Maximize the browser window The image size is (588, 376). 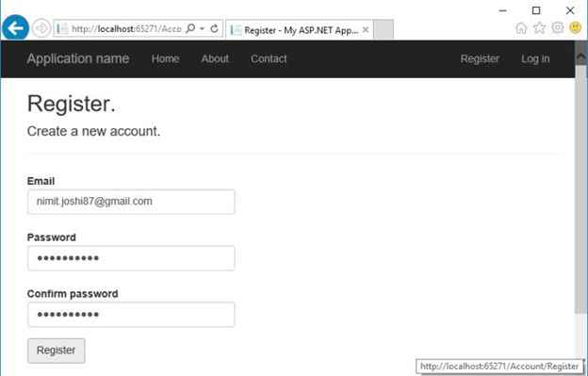[536, 10]
